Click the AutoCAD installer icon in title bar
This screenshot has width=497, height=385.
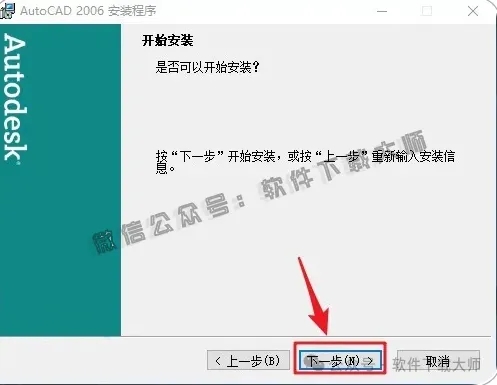click(7, 10)
